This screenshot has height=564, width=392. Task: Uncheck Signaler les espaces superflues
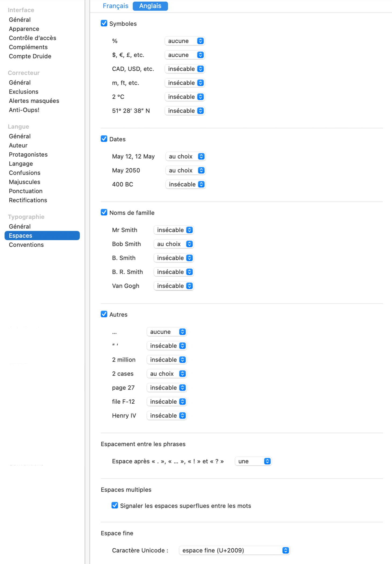115,505
